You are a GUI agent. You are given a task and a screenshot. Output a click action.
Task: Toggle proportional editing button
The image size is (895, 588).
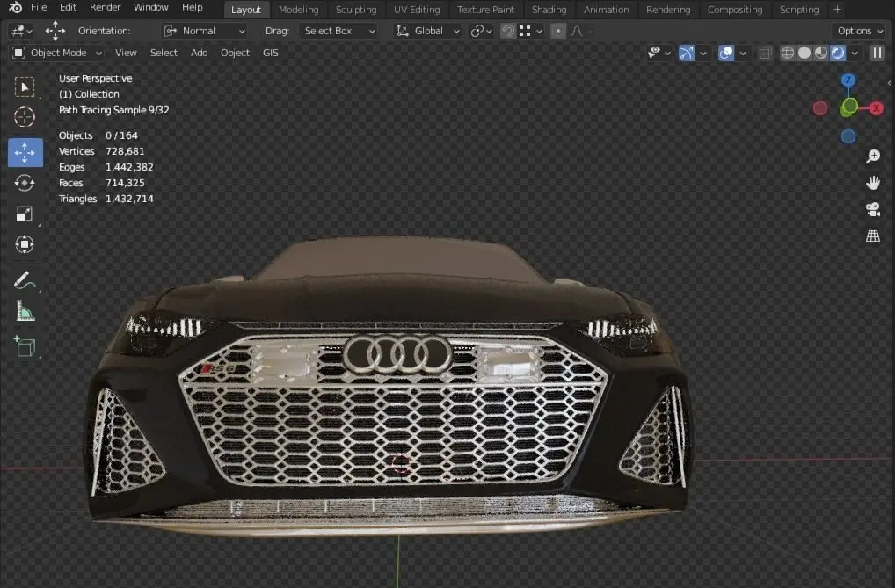(558, 31)
